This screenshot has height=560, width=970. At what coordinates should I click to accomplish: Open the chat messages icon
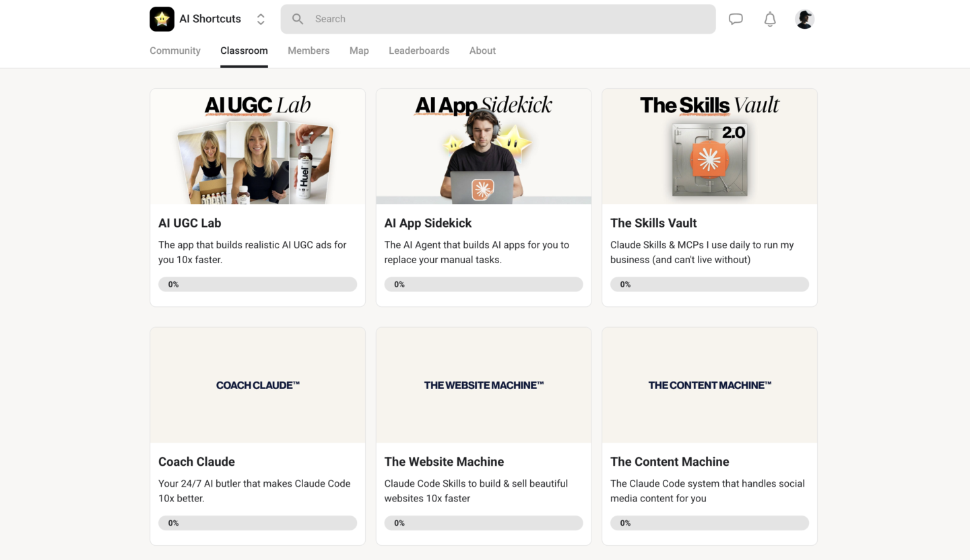(x=736, y=19)
